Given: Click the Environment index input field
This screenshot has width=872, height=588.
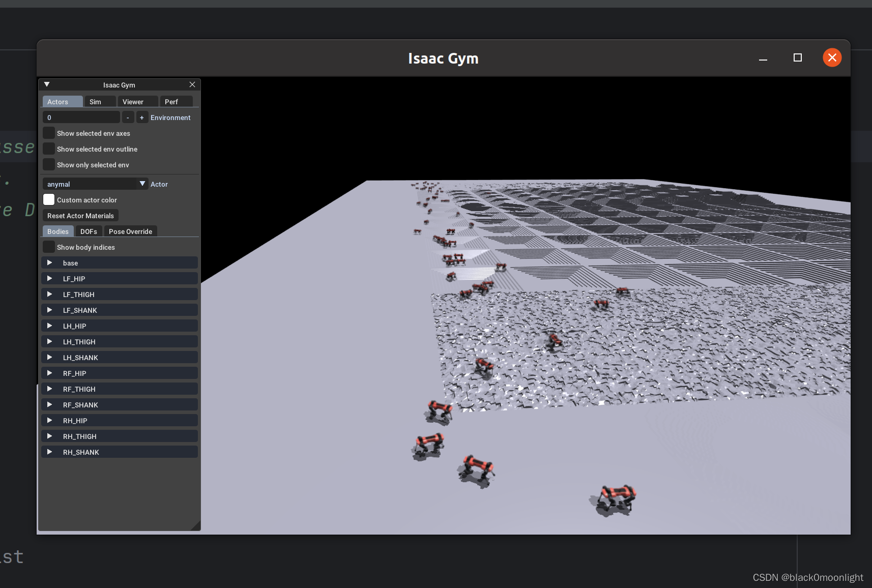Looking at the screenshot, I should coord(81,117).
